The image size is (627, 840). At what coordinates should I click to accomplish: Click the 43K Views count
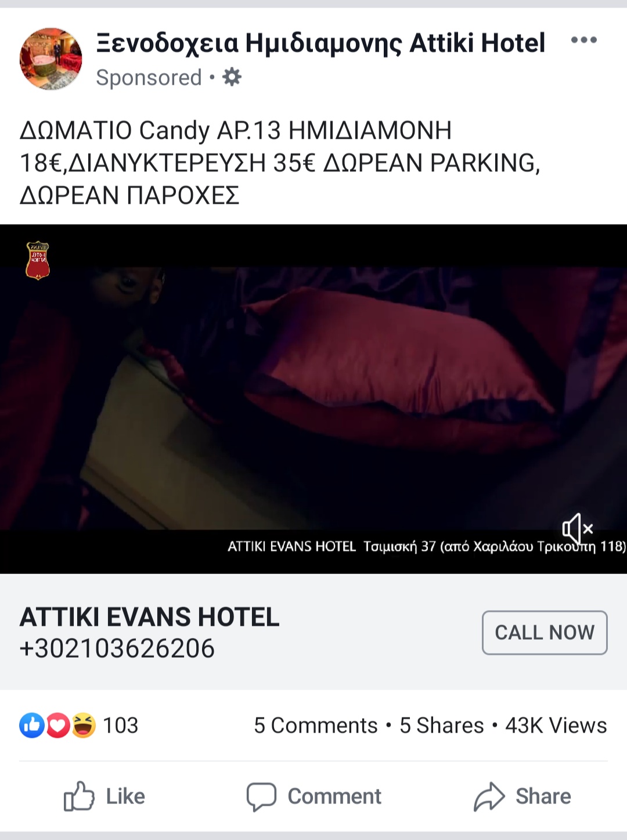[x=556, y=725]
